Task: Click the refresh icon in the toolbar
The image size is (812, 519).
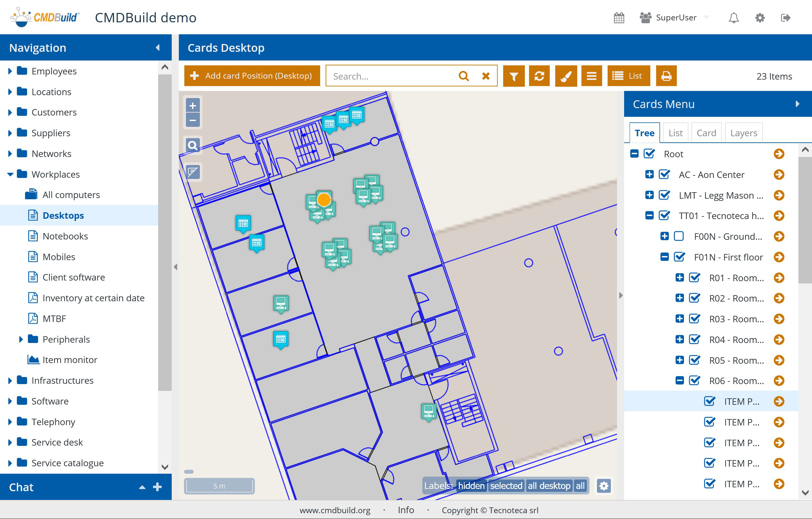Action: tap(539, 76)
